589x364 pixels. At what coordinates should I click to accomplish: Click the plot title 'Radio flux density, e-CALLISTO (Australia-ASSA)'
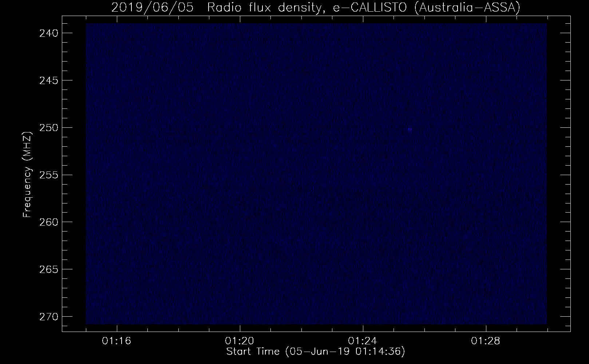click(x=363, y=8)
